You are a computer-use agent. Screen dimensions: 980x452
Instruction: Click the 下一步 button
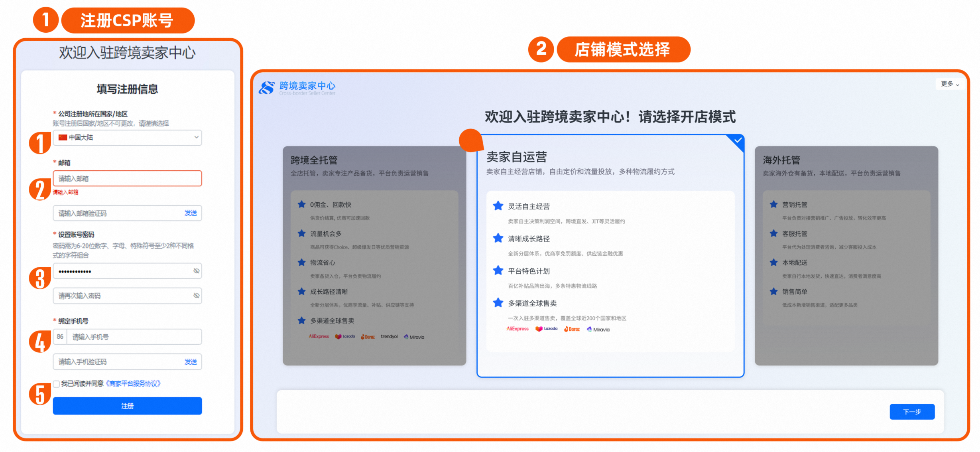click(x=911, y=412)
